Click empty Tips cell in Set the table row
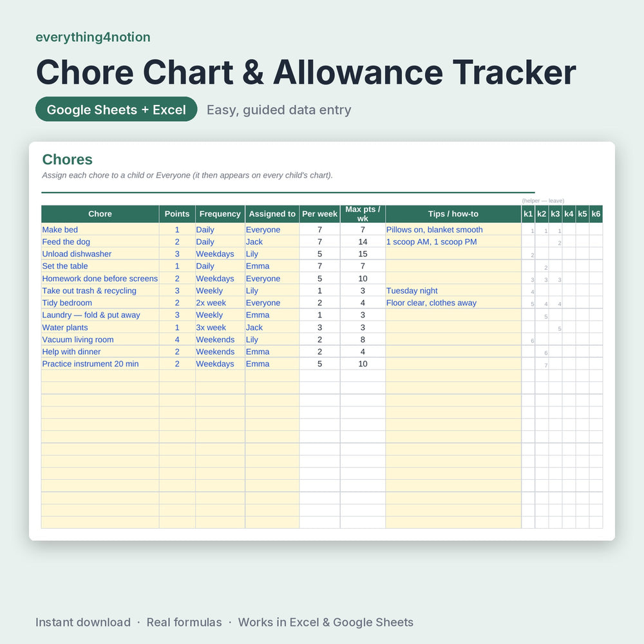Viewport: 644px width, 644px height. 453,266
